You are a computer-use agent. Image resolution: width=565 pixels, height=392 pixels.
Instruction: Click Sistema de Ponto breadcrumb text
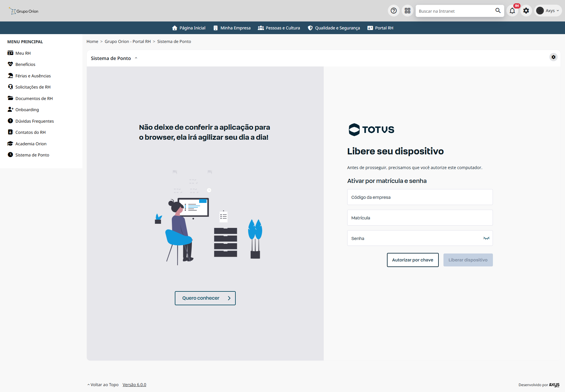coord(174,41)
